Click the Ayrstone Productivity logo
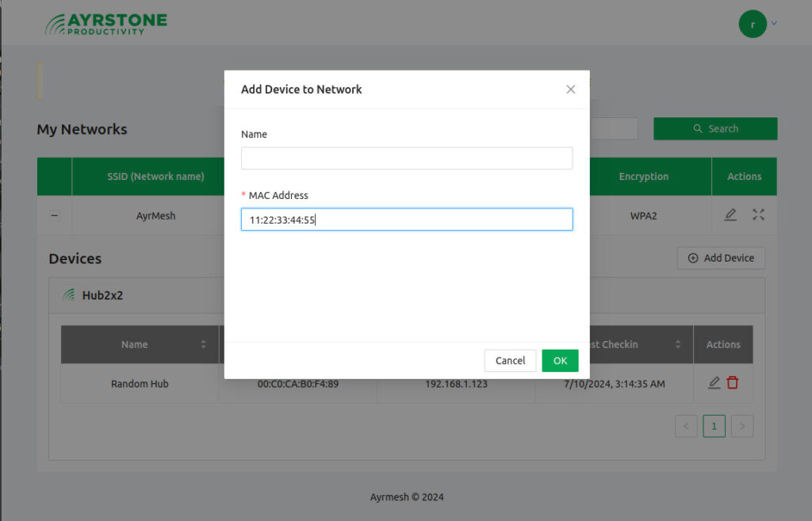The height and width of the screenshot is (521, 812). (105, 24)
